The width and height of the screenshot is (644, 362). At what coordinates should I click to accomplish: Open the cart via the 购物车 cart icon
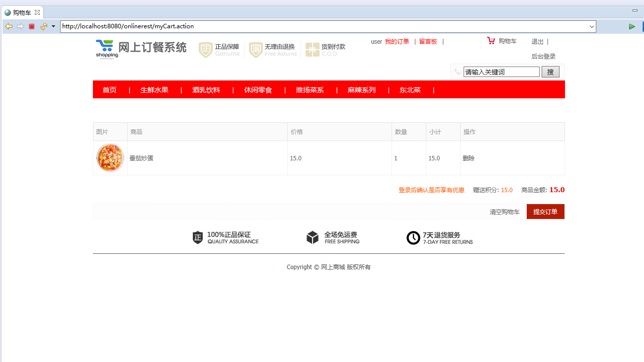pos(491,41)
